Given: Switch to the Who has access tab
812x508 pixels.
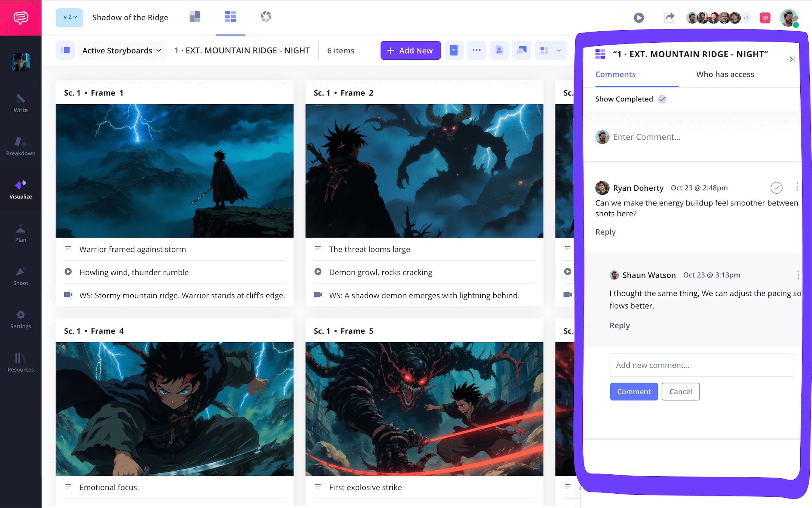Looking at the screenshot, I should pos(725,74).
